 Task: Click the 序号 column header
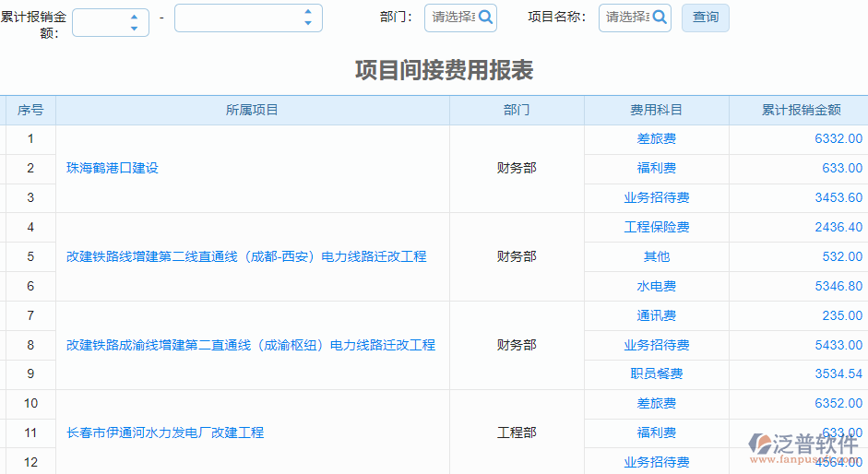coord(30,110)
